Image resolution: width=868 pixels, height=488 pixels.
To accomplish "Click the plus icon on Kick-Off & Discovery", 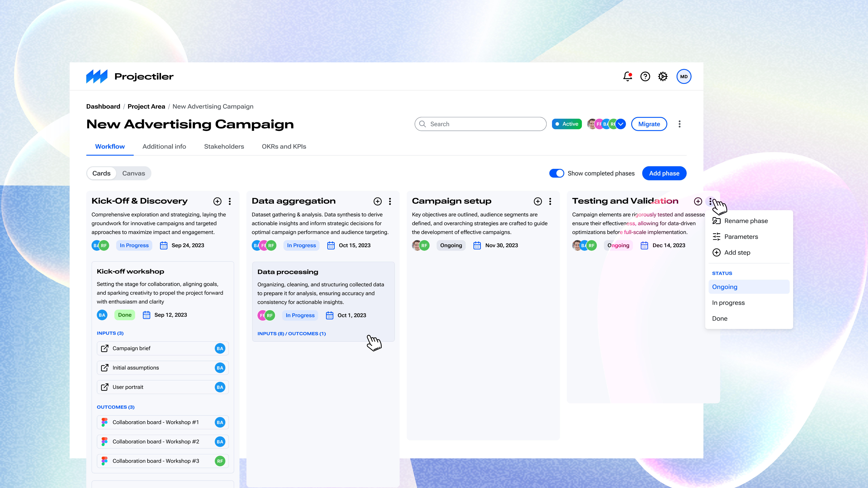I will click(217, 201).
